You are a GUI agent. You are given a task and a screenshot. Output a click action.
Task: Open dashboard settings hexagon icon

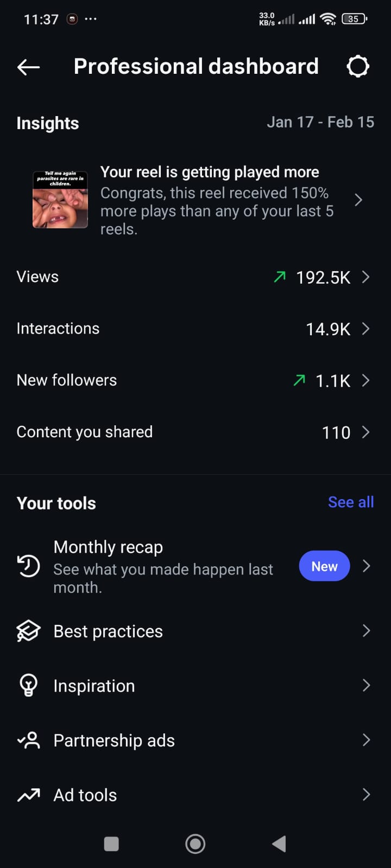pyautogui.click(x=358, y=67)
